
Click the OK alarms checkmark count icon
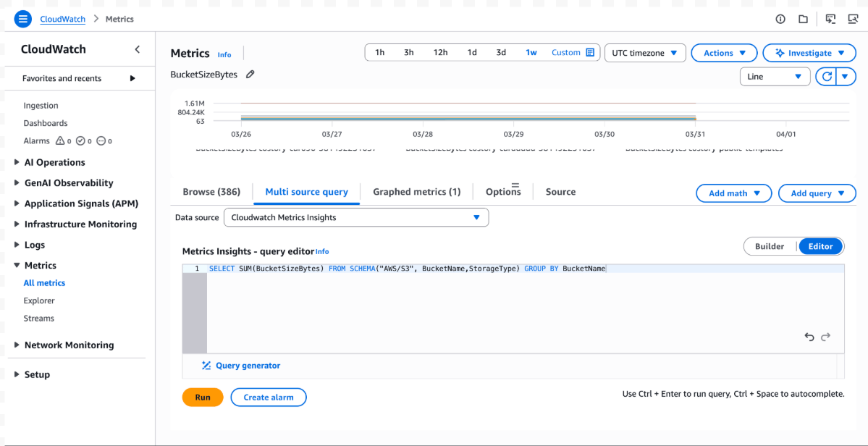80,141
